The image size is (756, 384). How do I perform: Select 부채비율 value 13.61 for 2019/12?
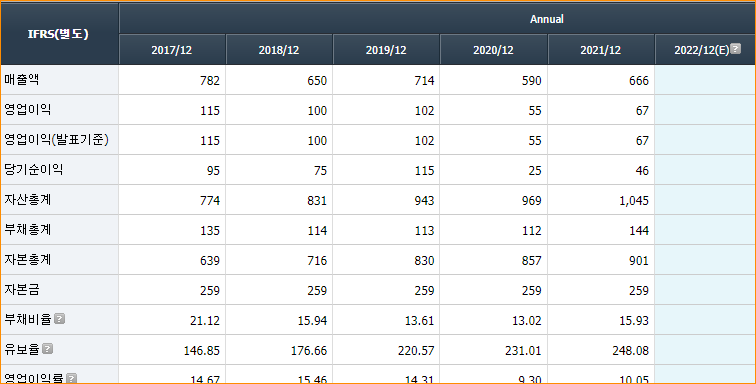click(419, 320)
